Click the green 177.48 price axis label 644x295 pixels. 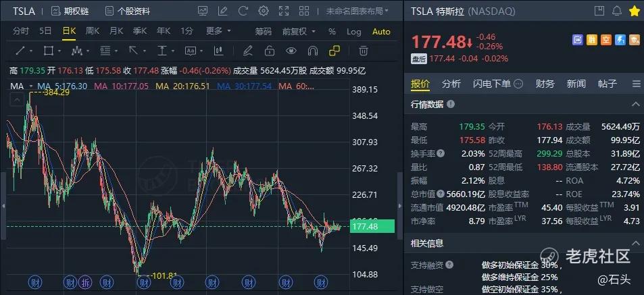372,226
